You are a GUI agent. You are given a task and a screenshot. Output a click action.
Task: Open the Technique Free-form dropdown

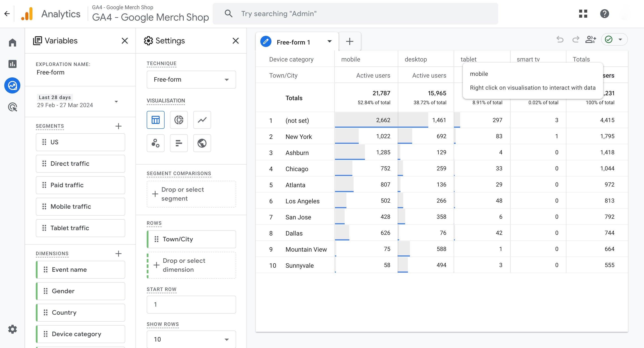tap(191, 79)
